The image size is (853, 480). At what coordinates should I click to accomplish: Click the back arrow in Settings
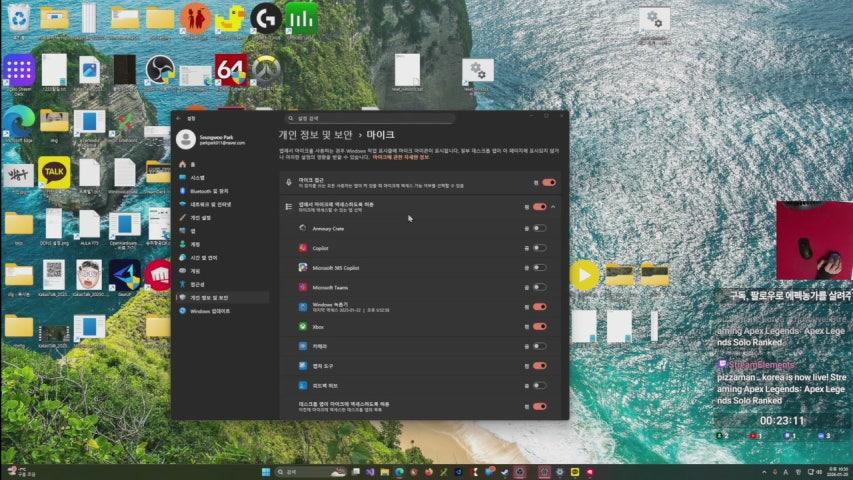178,118
